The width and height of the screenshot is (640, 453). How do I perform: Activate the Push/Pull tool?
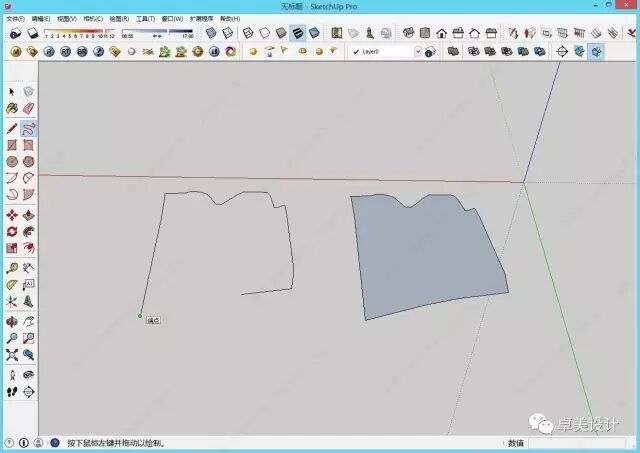28,215
